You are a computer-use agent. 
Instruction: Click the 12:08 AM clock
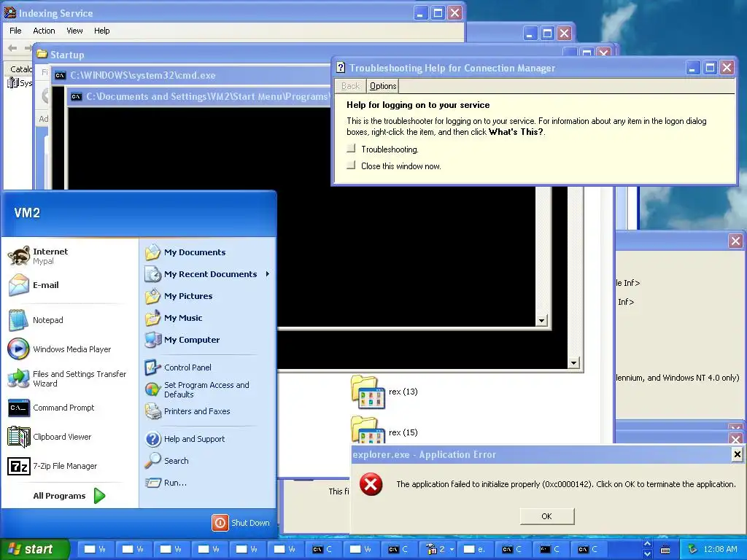coord(720,550)
